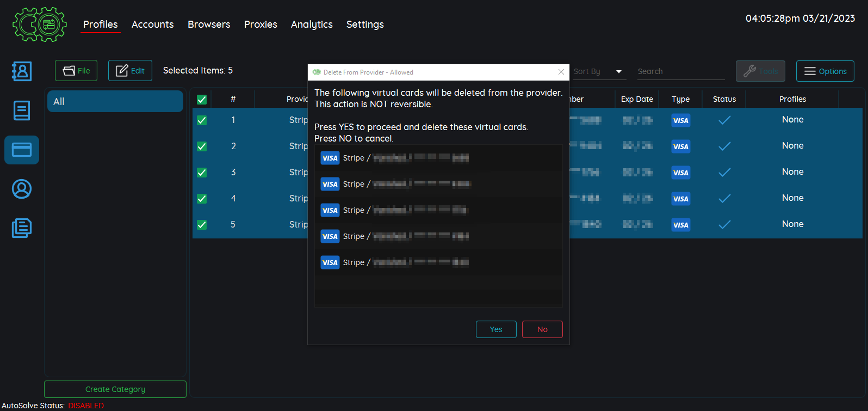
Task: Open the document list sidebar icon
Action: click(22, 111)
